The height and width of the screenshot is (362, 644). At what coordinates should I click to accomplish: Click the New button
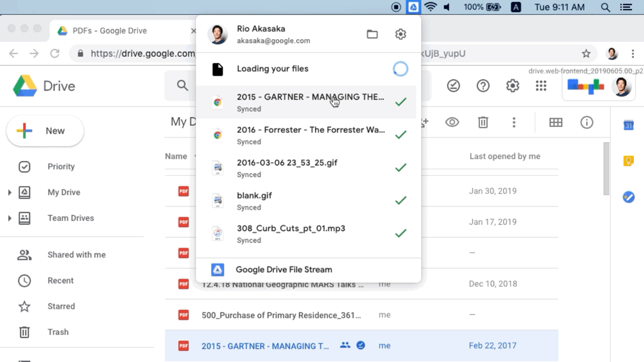click(x=45, y=131)
